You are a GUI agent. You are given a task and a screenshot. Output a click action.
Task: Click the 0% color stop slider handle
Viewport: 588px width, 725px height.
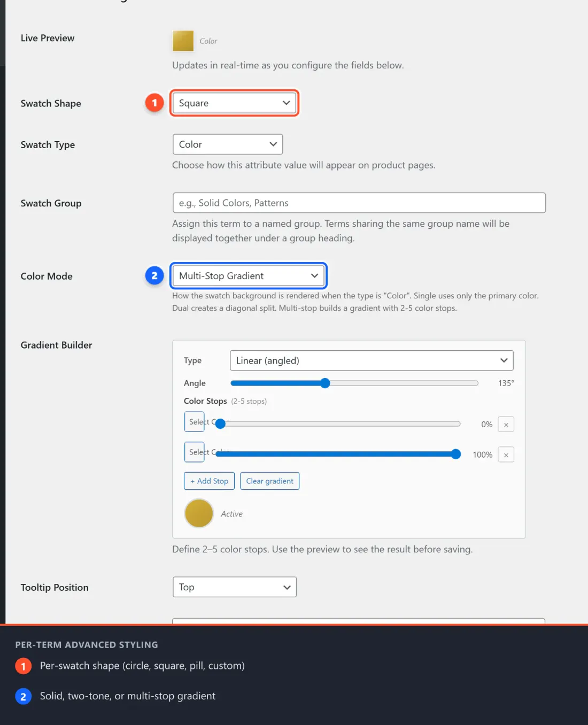coord(220,423)
